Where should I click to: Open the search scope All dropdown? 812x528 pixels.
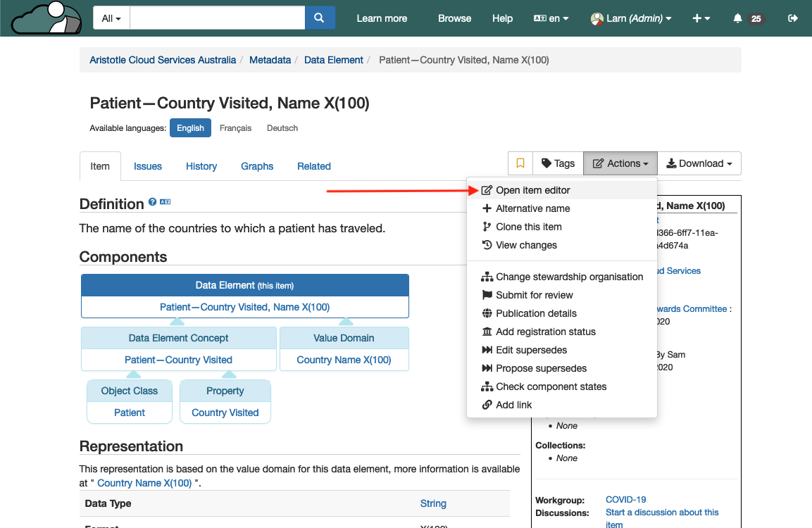[x=111, y=18]
